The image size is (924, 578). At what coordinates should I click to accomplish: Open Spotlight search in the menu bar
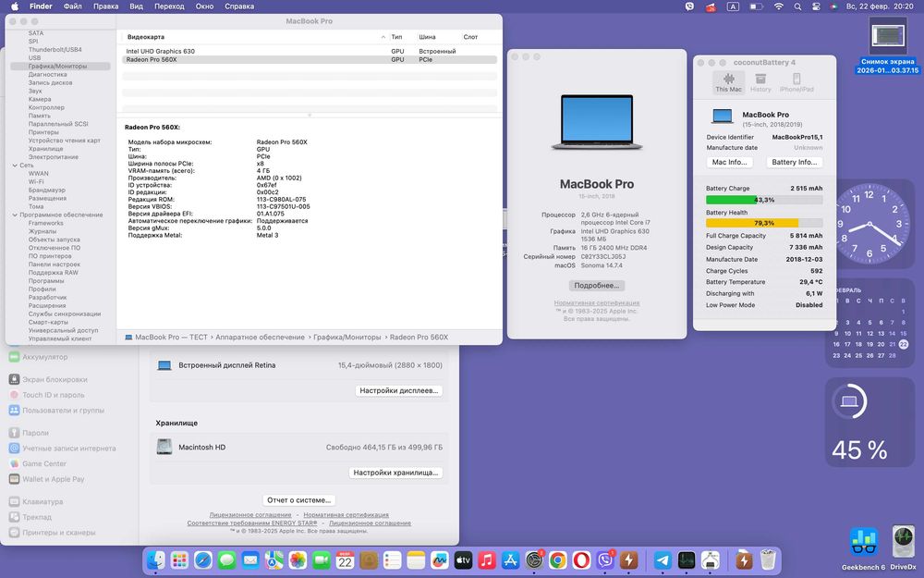pos(797,6)
